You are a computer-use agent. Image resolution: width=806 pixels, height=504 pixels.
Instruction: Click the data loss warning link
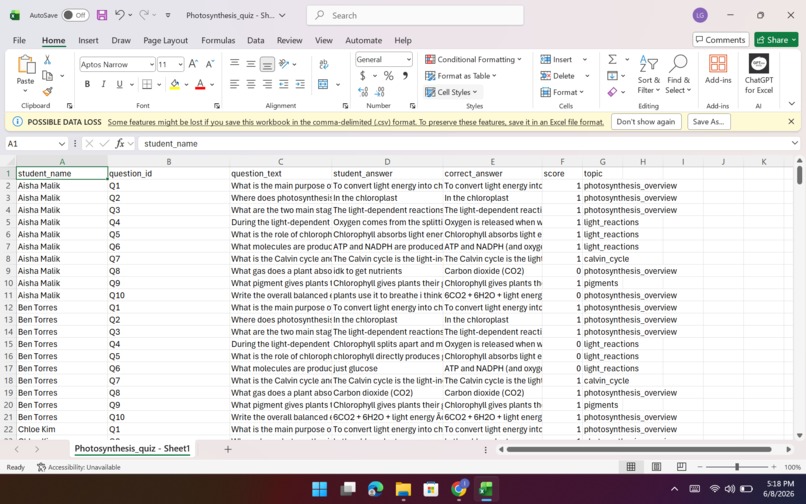point(356,122)
